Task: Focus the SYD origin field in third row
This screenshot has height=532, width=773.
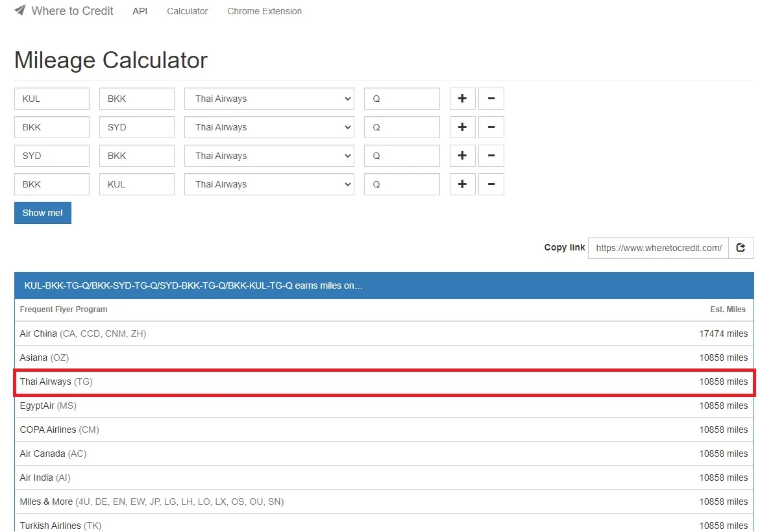Action: point(52,156)
